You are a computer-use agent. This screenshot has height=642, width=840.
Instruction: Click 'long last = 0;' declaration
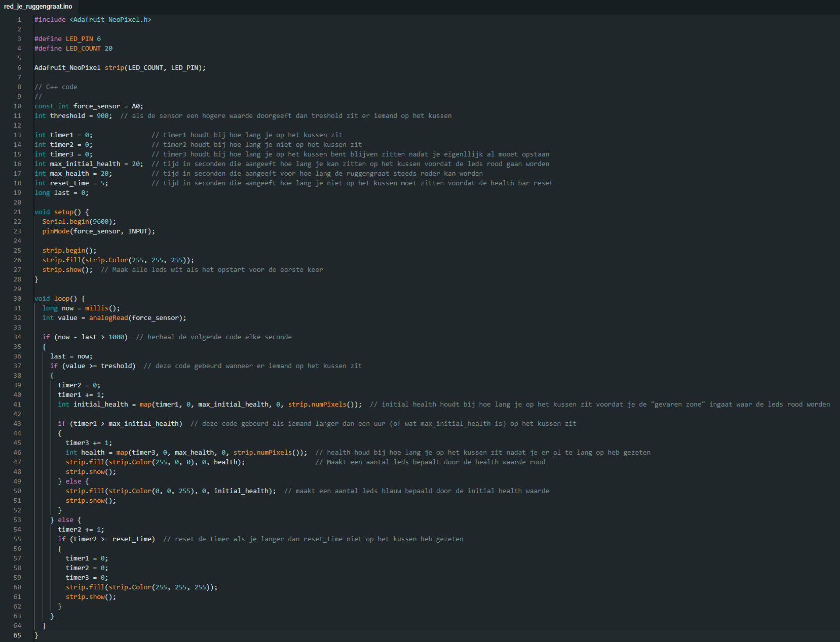click(61, 193)
